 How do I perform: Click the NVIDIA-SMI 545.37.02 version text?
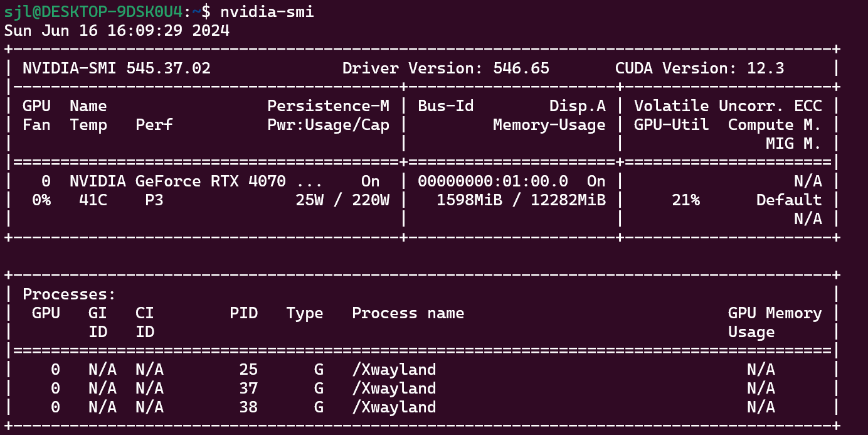116,68
